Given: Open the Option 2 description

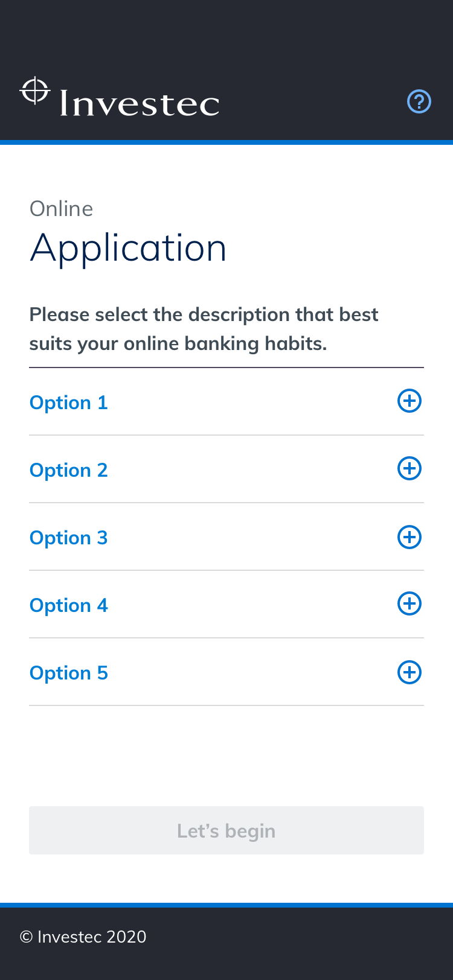Looking at the screenshot, I should (x=69, y=470).
